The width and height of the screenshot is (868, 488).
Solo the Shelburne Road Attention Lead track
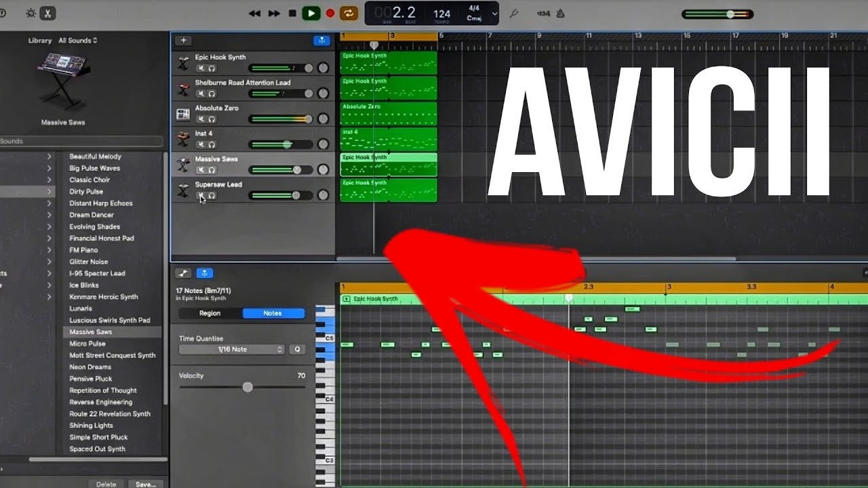coord(212,94)
